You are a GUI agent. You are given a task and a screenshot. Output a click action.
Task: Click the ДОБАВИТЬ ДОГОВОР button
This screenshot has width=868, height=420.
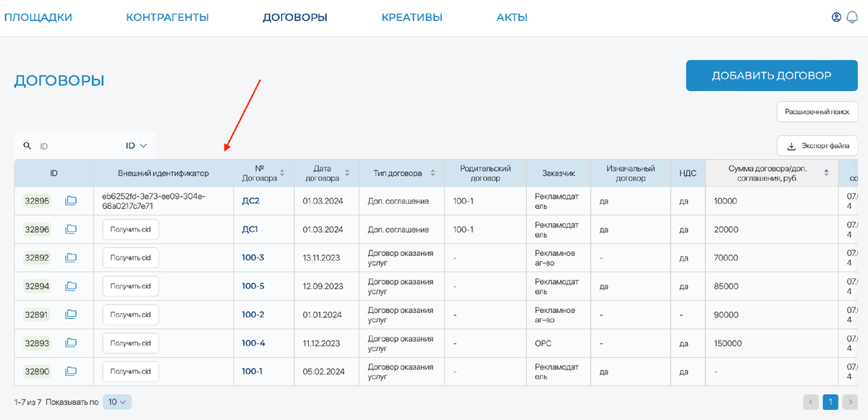(x=772, y=75)
